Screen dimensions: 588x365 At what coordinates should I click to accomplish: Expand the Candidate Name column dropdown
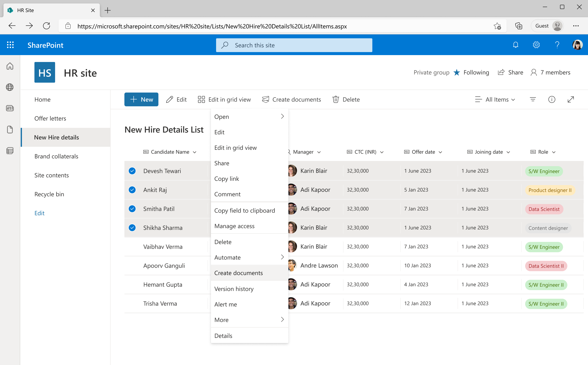pos(195,152)
